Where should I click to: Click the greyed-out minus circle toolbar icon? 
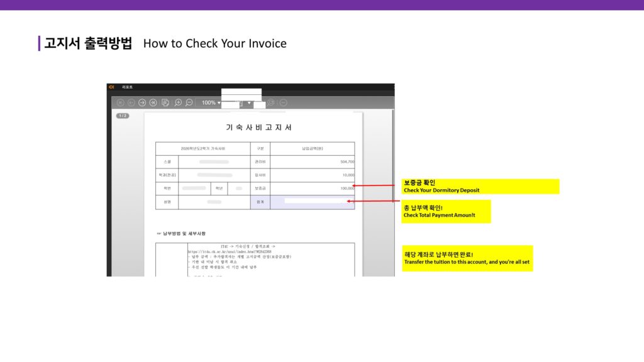click(284, 102)
